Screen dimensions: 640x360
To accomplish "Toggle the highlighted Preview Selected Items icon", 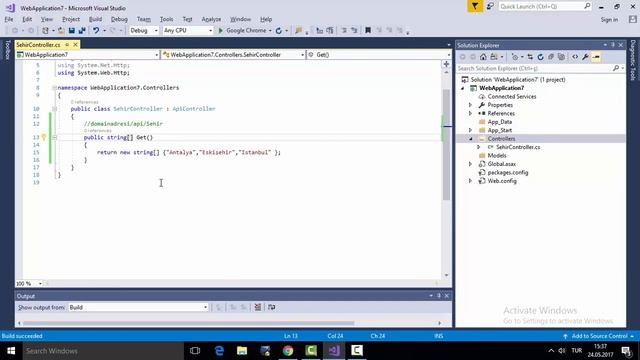I will (596, 57).
